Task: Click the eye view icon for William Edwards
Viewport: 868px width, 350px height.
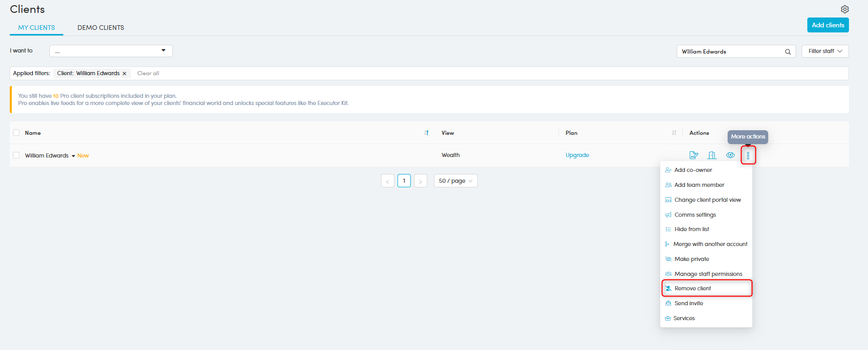Action: coord(730,155)
